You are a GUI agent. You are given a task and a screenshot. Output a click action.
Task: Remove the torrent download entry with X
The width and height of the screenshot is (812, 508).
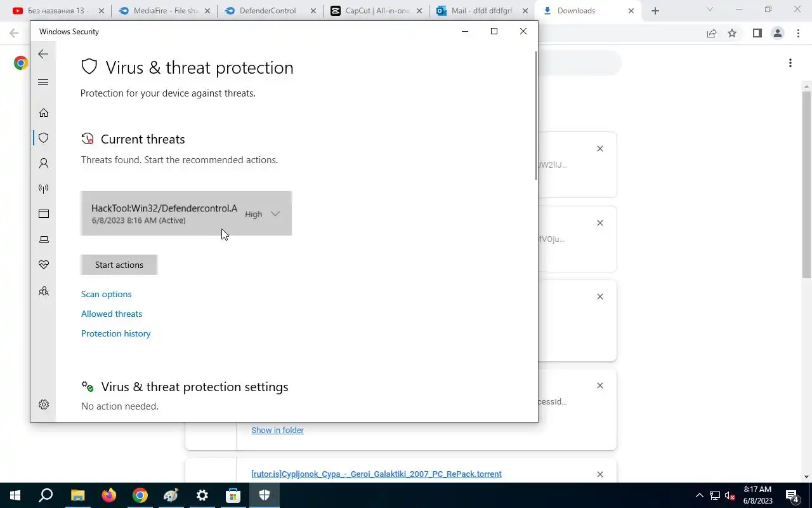(600, 474)
